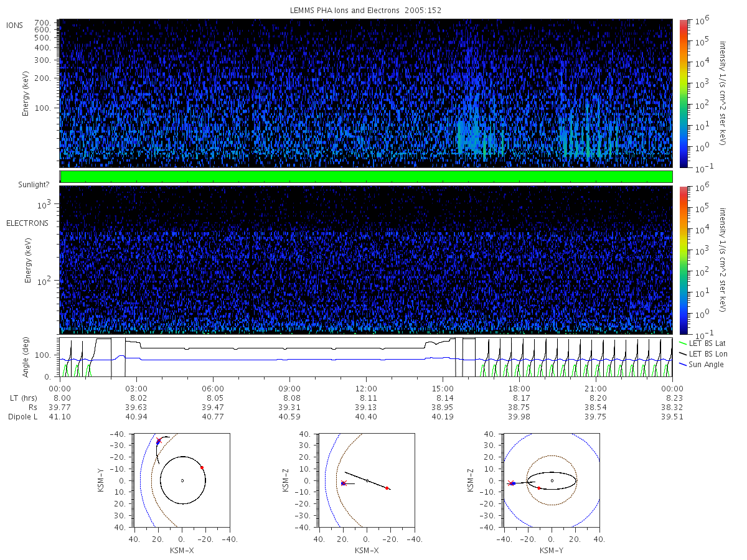Click the ions intensity color scale bar
The height and width of the screenshot is (560, 747).
[683, 93]
